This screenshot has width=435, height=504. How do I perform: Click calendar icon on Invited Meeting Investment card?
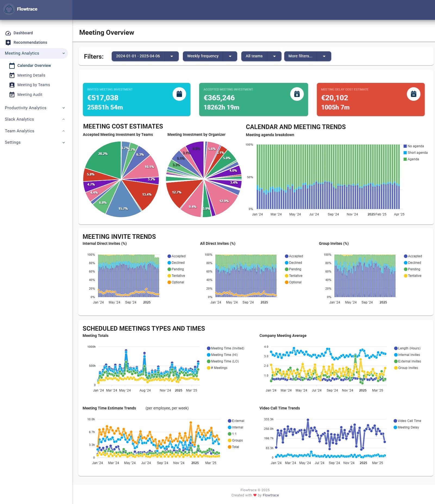click(x=179, y=94)
